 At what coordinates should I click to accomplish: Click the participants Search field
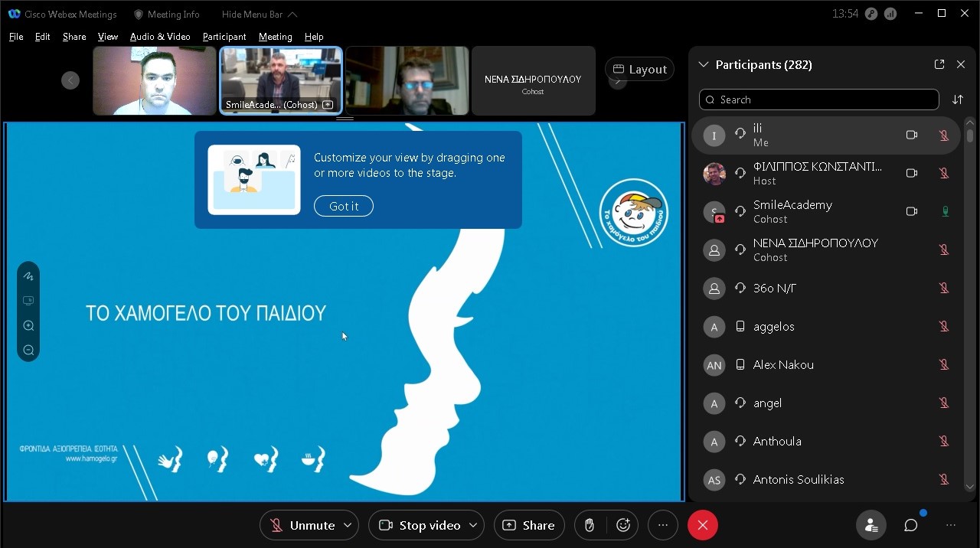(x=818, y=99)
